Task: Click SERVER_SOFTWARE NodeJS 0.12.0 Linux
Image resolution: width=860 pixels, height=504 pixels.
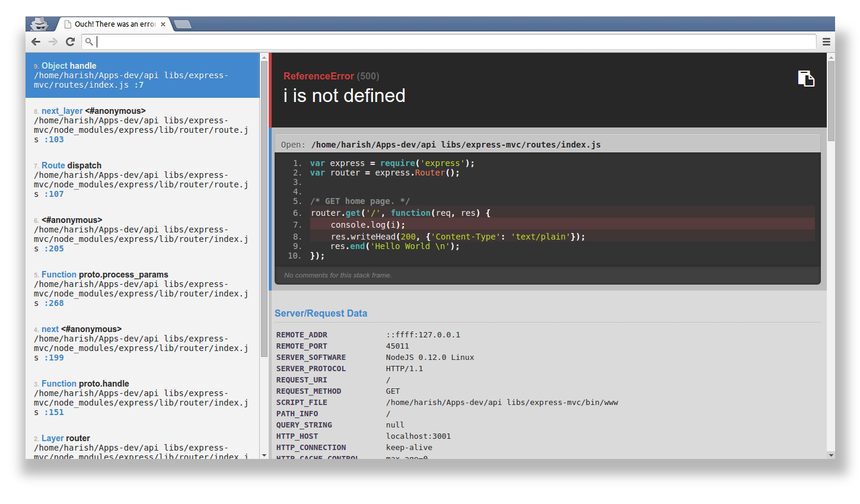Action: [x=430, y=358]
